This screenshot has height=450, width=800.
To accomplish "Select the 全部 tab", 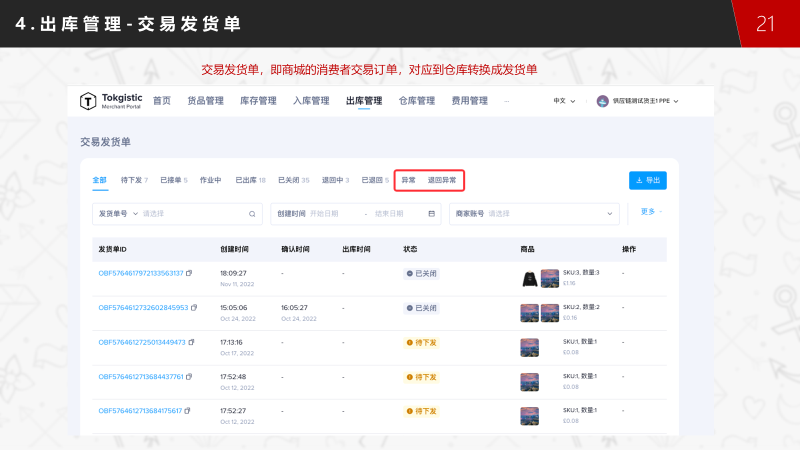I will point(99,180).
